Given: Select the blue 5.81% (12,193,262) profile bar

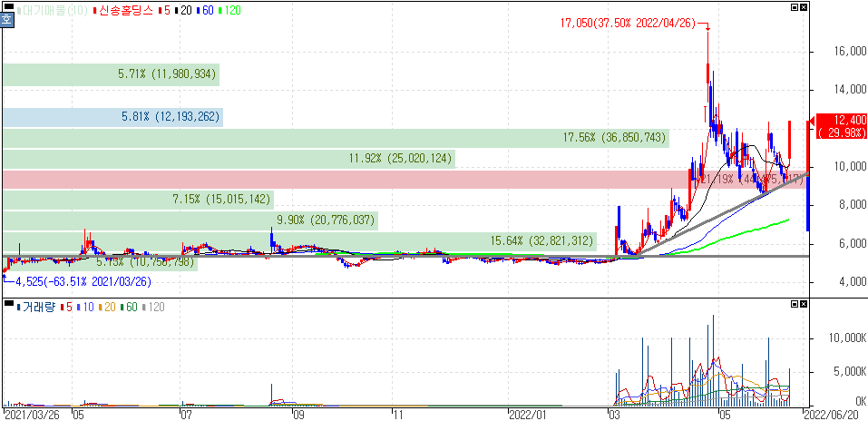Looking at the screenshot, I should coord(113,117).
